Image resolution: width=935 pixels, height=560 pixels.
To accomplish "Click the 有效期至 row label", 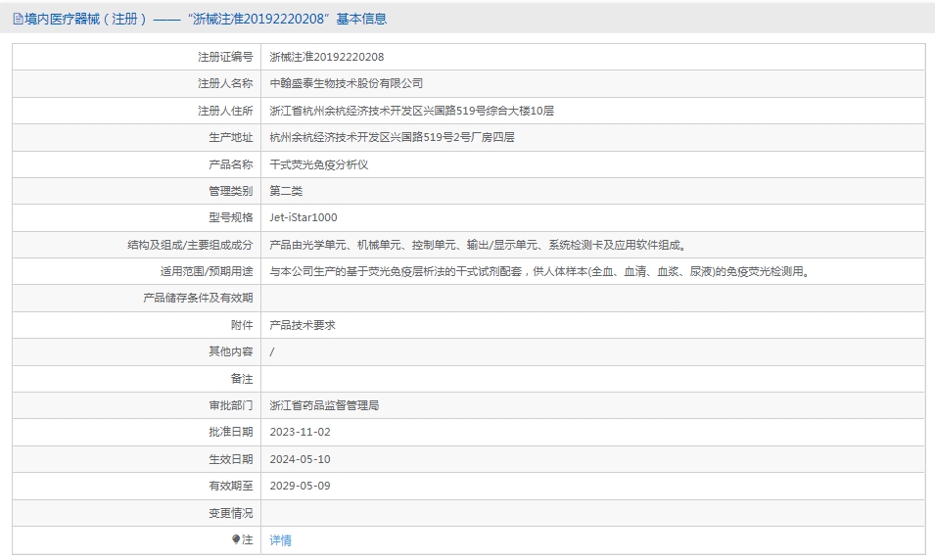I will pyautogui.click(x=231, y=486).
